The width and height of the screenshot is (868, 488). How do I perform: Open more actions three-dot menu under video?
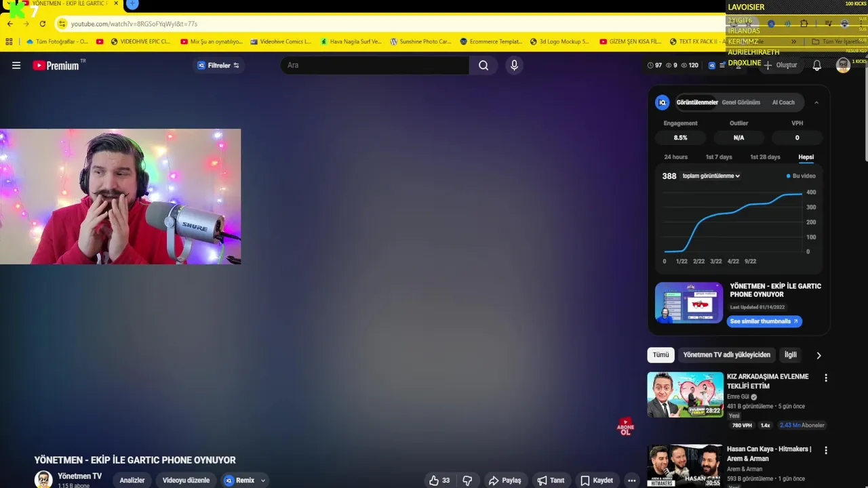point(631,481)
